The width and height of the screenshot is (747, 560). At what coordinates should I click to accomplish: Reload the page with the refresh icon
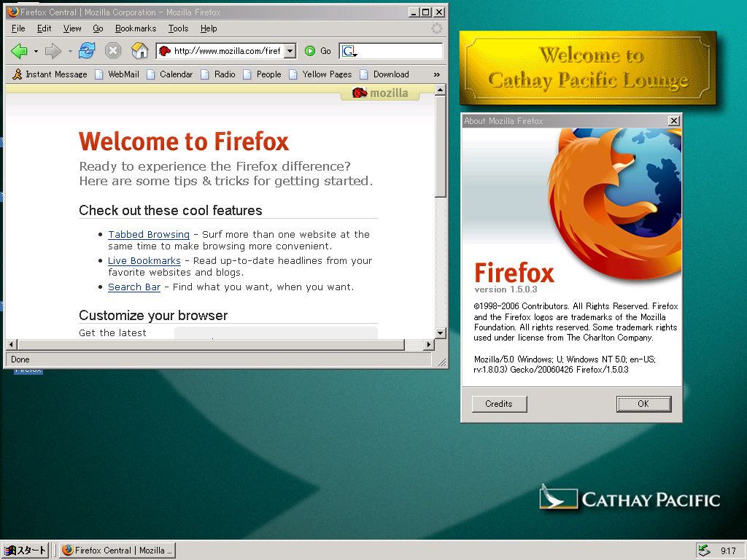pos(87,50)
